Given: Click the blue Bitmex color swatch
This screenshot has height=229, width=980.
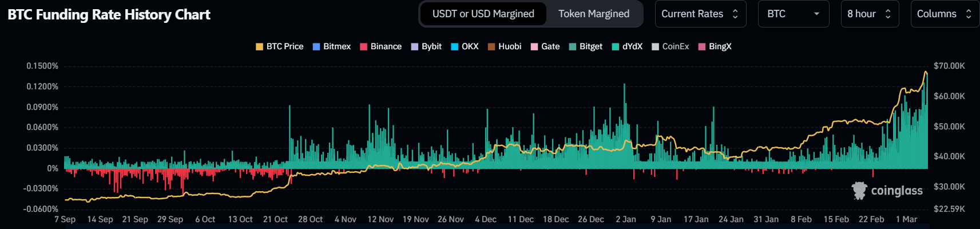Looking at the screenshot, I should (316, 46).
